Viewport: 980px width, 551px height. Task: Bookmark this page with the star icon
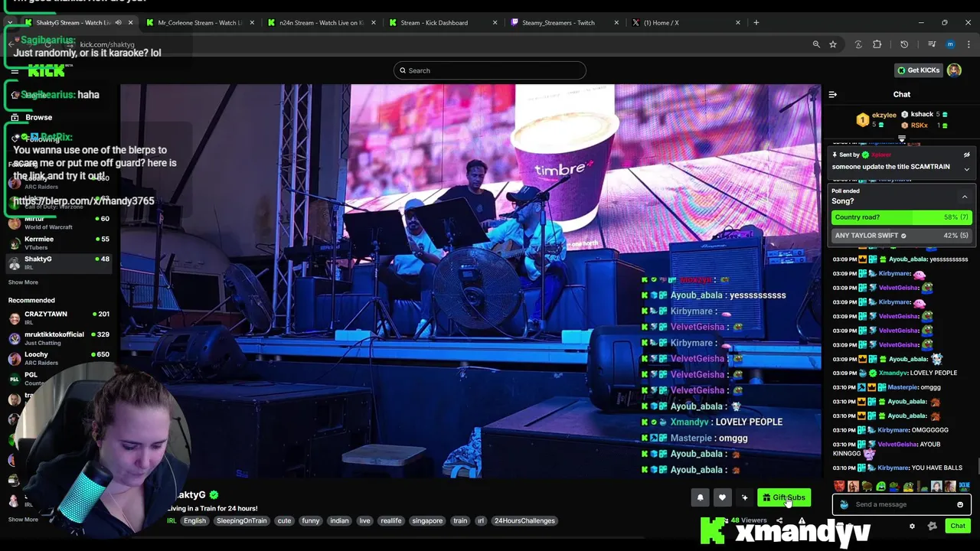point(833,44)
